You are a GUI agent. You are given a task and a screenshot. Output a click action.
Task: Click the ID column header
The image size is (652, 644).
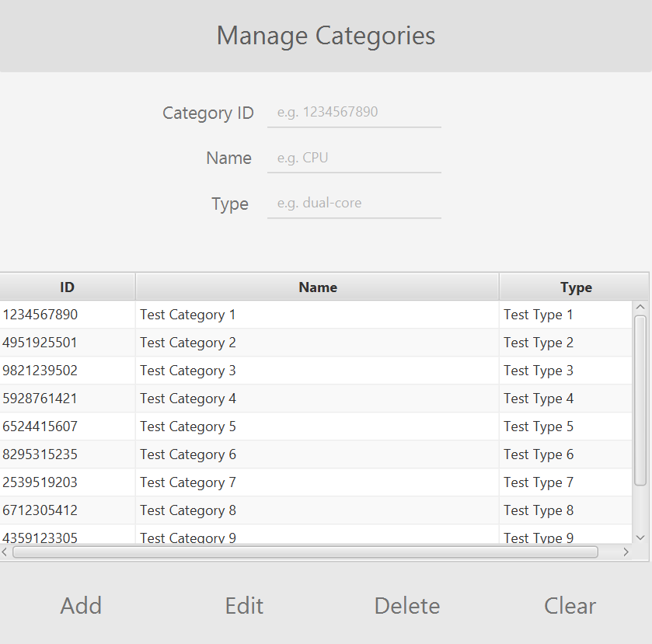pos(67,287)
